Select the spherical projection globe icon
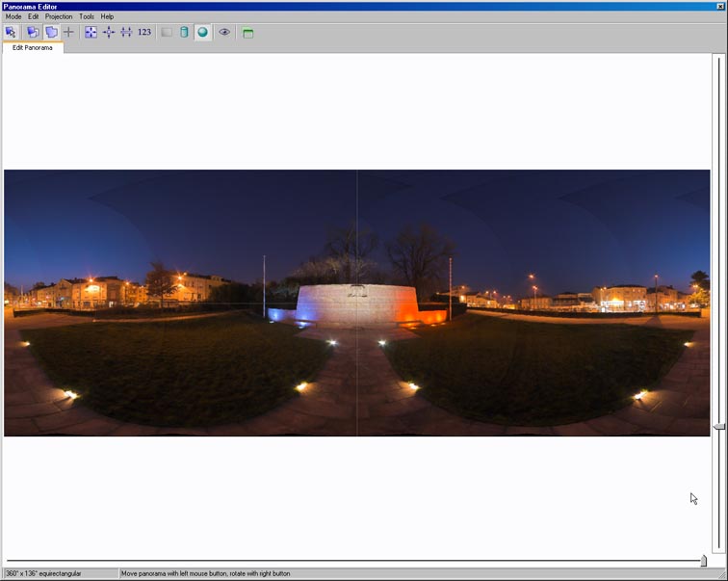This screenshot has height=581, width=728. [202, 32]
